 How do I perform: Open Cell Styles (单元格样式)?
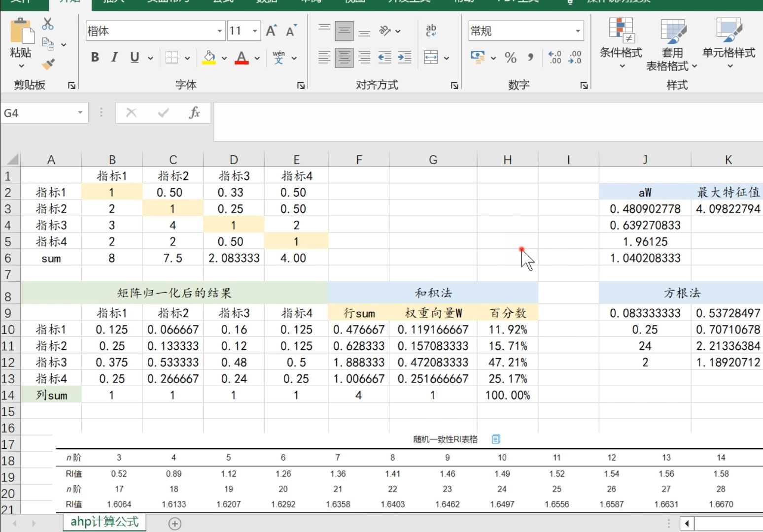point(728,43)
